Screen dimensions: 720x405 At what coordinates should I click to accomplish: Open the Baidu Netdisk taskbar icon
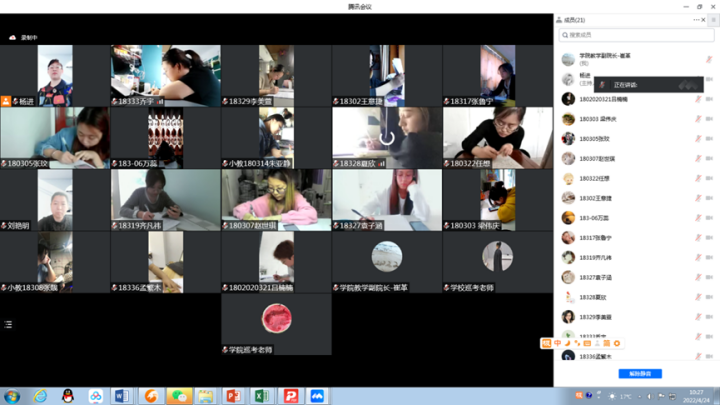[x=96, y=396]
